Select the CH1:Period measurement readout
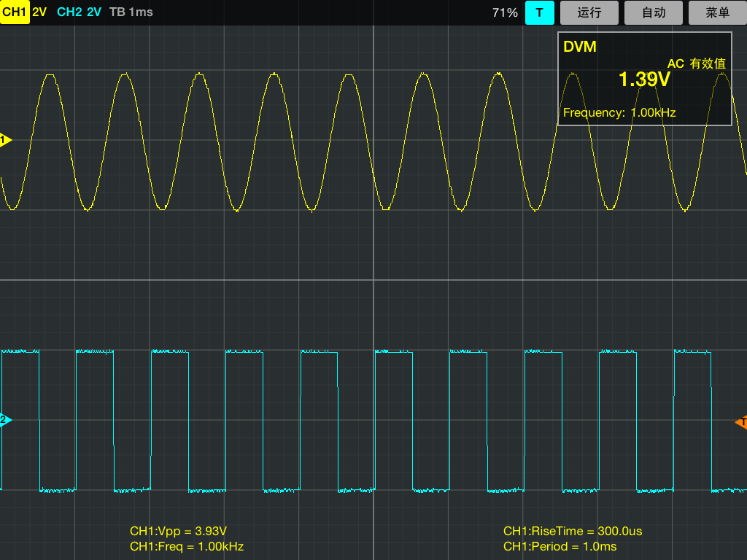 [x=560, y=546]
